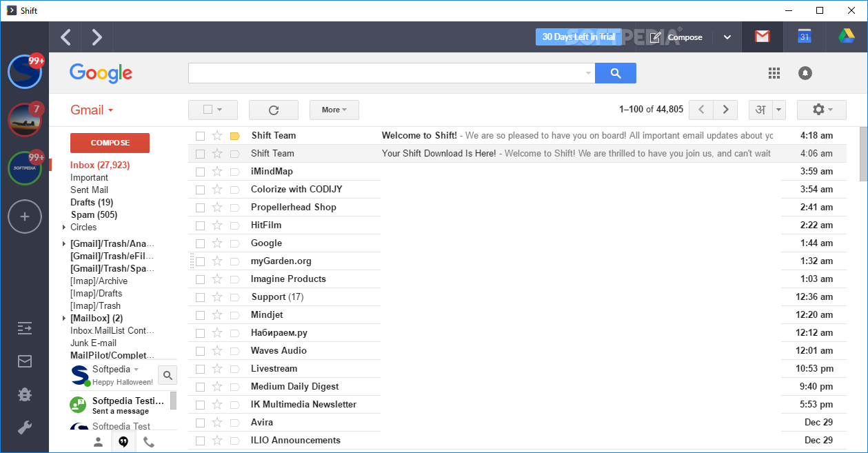The image size is (868, 453).
Task: Go to the older messages page arrow
Action: (725, 110)
